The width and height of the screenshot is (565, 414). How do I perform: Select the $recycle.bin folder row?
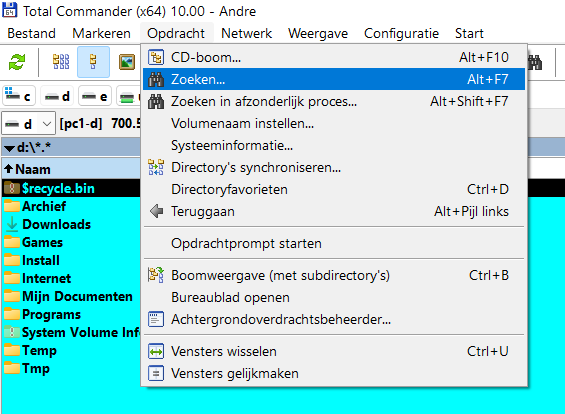[71, 188]
